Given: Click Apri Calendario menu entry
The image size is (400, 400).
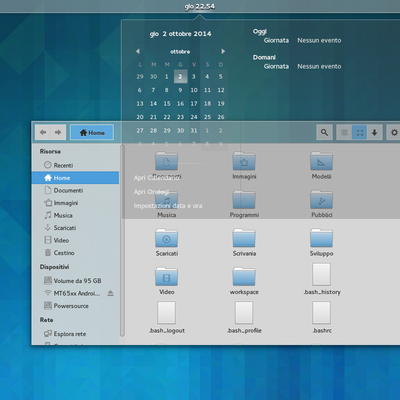Looking at the screenshot, I should pyautogui.click(x=157, y=178).
